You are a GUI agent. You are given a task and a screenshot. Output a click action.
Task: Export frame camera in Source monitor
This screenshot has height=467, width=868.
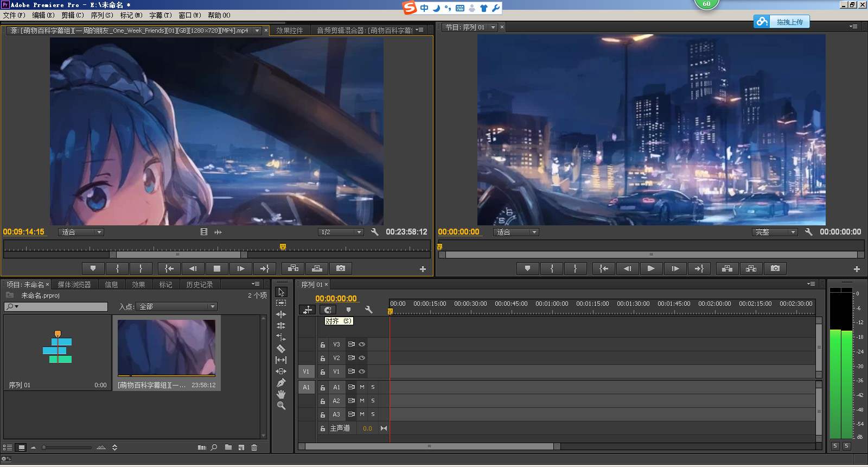[341, 268]
